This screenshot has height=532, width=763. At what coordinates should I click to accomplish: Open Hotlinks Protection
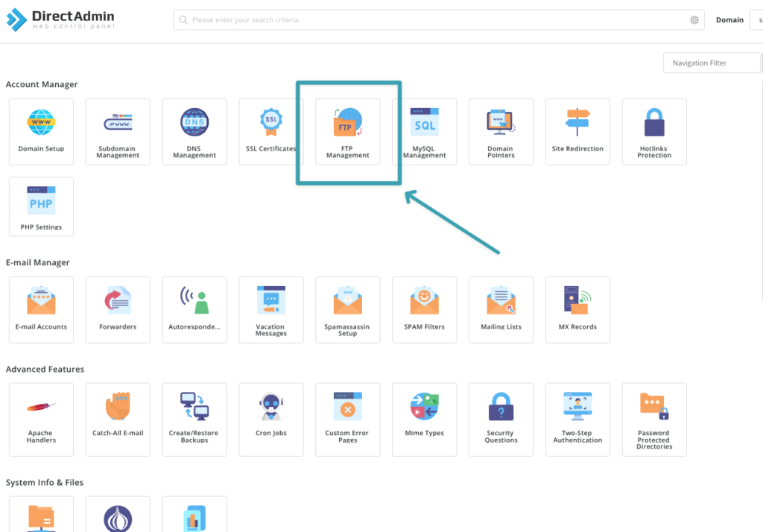pos(654,132)
